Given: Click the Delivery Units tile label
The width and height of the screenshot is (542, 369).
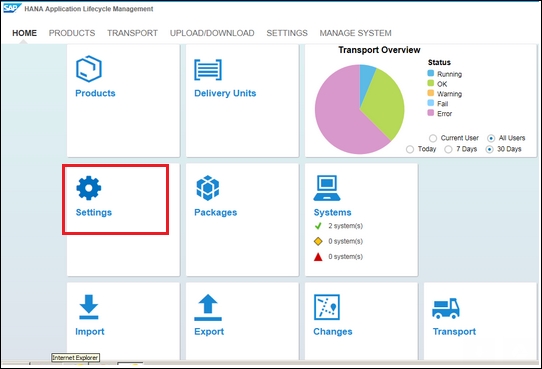Looking at the screenshot, I should tap(225, 93).
